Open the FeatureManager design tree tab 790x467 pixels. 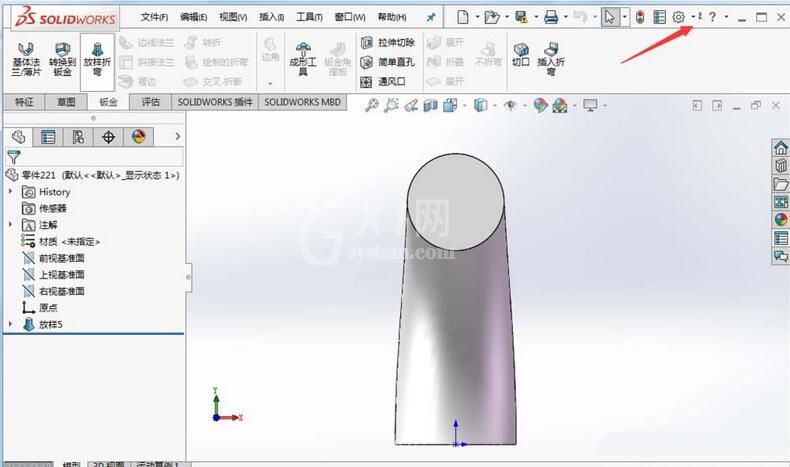[19, 137]
